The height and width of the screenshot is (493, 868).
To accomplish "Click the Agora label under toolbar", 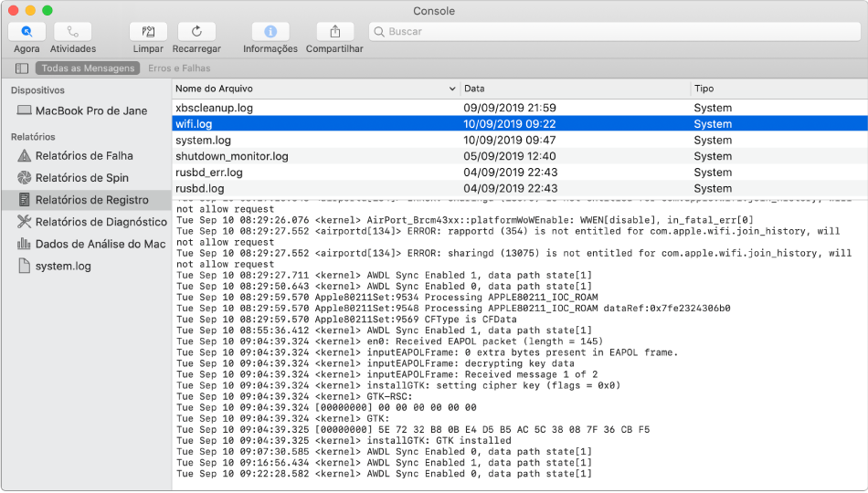I will 26,48.
